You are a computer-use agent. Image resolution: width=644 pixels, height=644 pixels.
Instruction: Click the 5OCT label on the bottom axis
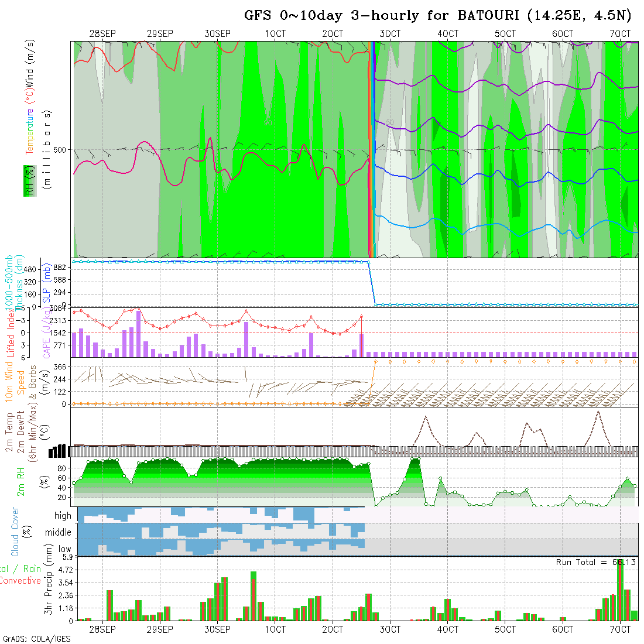(x=505, y=629)
